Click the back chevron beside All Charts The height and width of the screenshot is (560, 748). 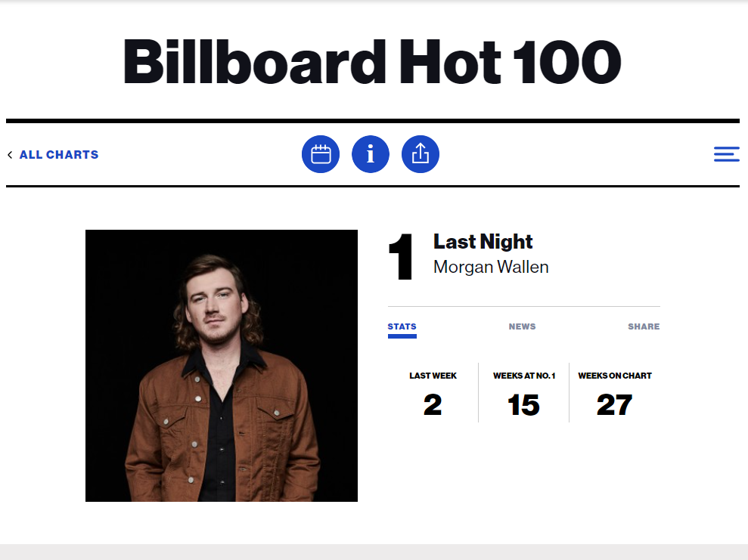(10, 155)
